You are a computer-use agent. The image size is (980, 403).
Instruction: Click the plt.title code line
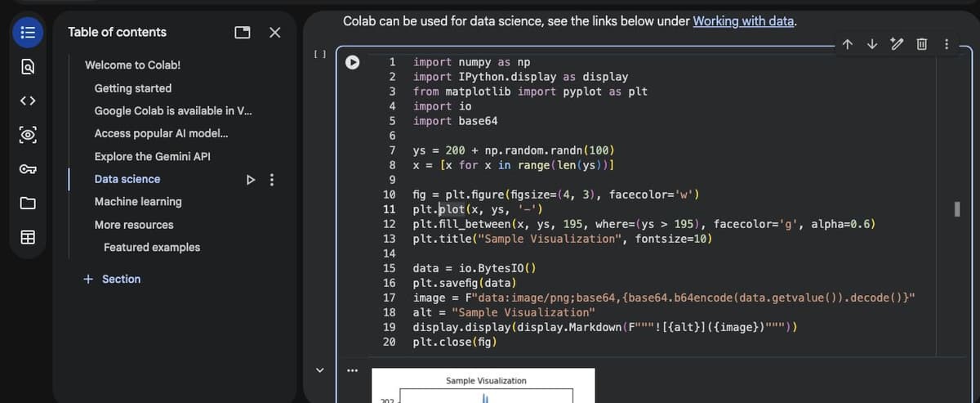click(563, 239)
